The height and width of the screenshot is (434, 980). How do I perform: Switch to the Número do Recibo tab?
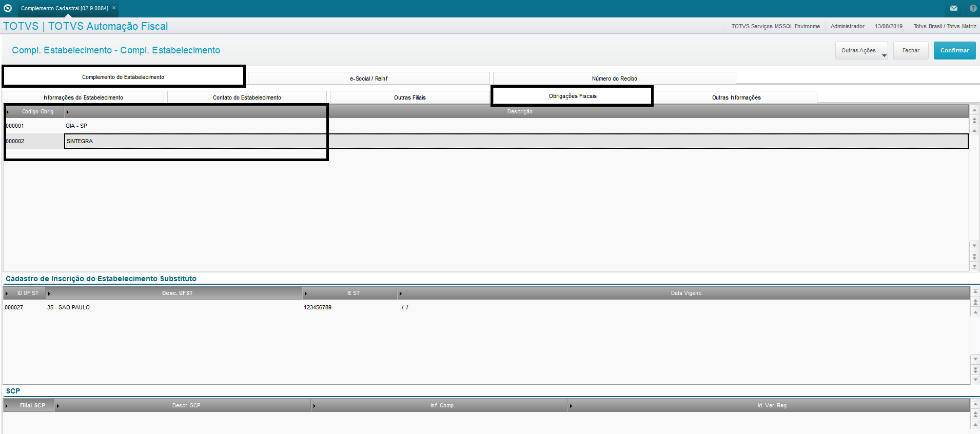(x=614, y=78)
